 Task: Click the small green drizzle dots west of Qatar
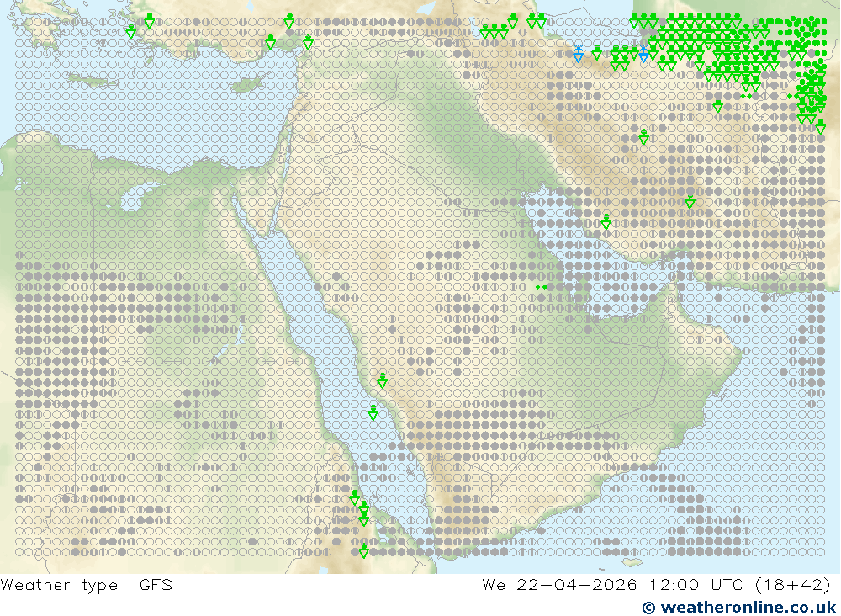541,287
